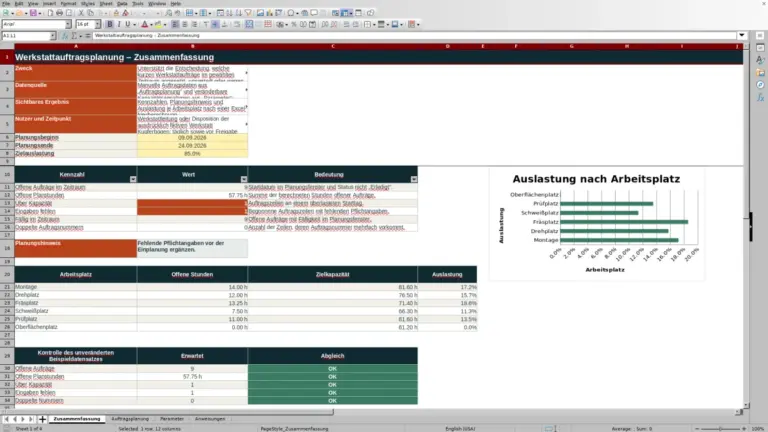Go to the last sheet tab arrow
The image size is (768, 432).
tap(31, 419)
